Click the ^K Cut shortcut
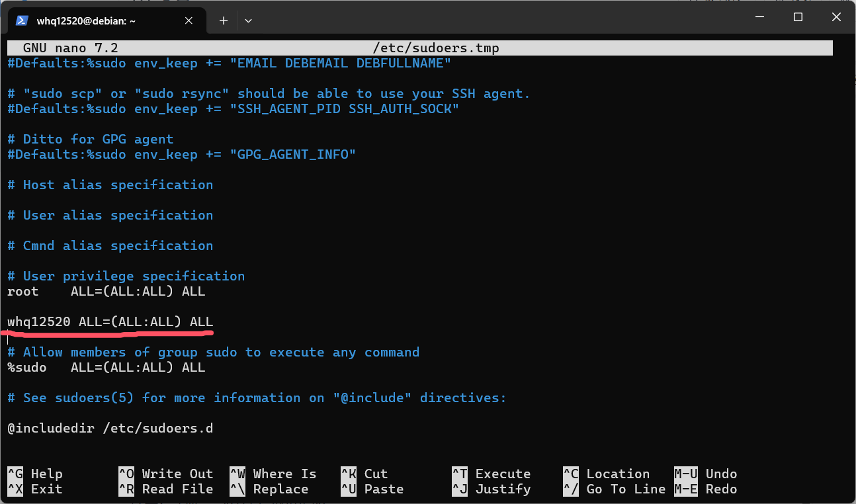Viewport: 856px width, 504px height. tap(364, 474)
